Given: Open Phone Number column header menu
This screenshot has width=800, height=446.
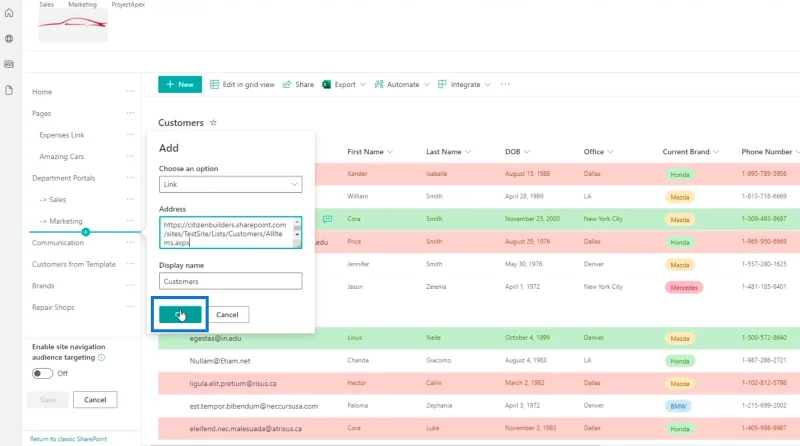Looking at the screenshot, I should (x=770, y=152).
